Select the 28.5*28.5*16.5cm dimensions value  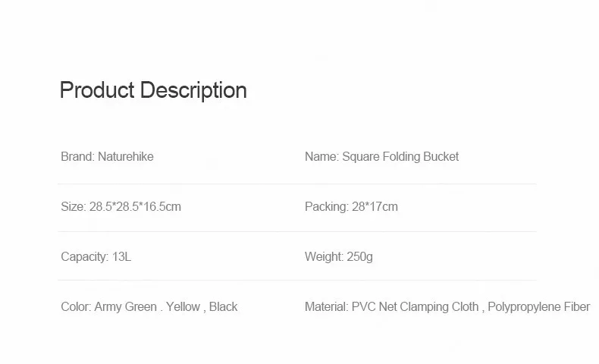point(135,207)
